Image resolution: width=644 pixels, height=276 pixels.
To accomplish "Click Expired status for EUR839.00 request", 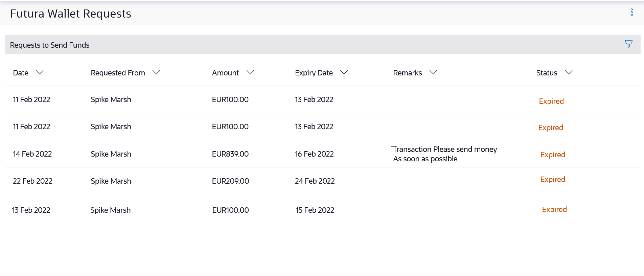I will [552, 155].
